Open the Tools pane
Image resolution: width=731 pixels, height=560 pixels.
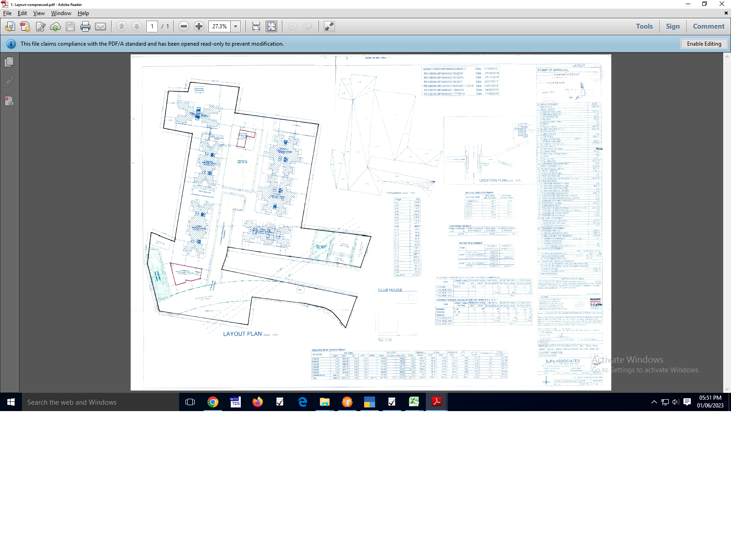point(644,26)
